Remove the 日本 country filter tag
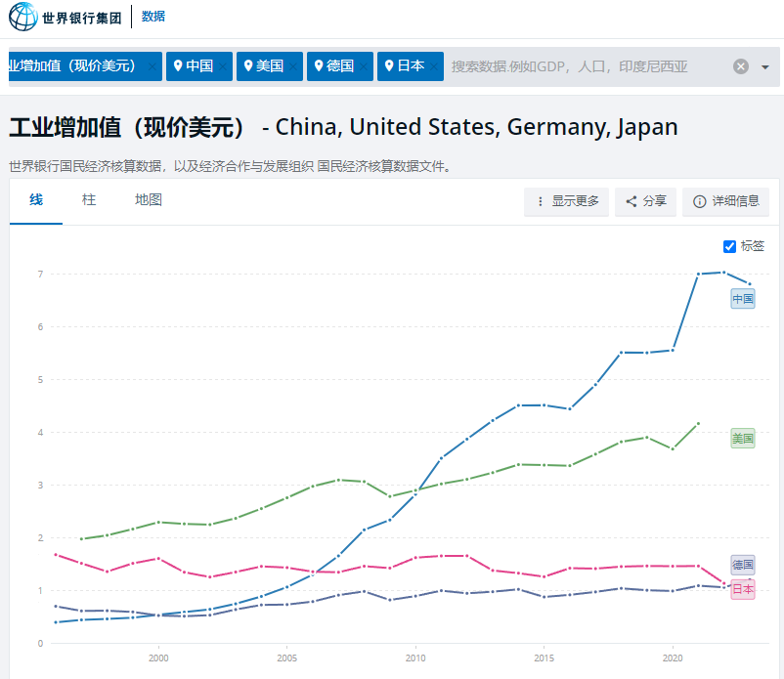Viewport: 784px width, 679px height. (435, 66)
